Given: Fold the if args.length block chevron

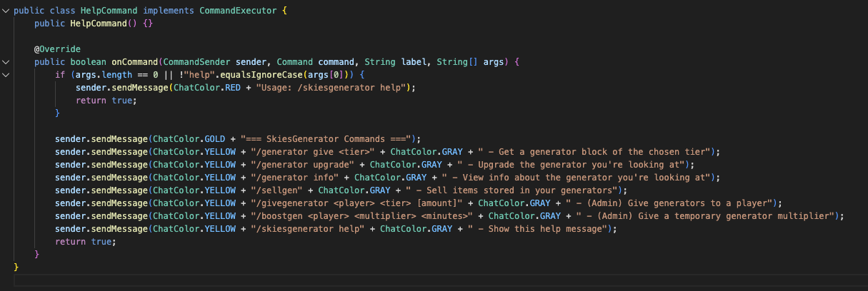Looking at the screenshot, I should pos(6,75).
